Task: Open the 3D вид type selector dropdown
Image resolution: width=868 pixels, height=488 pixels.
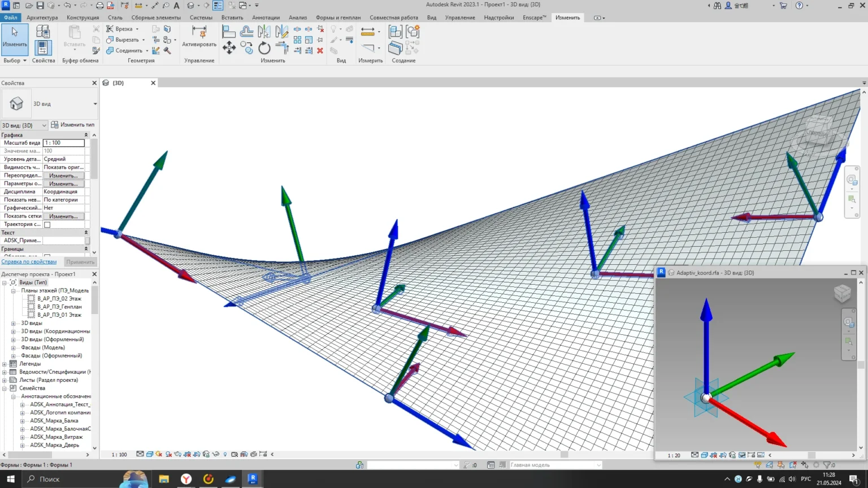Action: coord(95,104)
